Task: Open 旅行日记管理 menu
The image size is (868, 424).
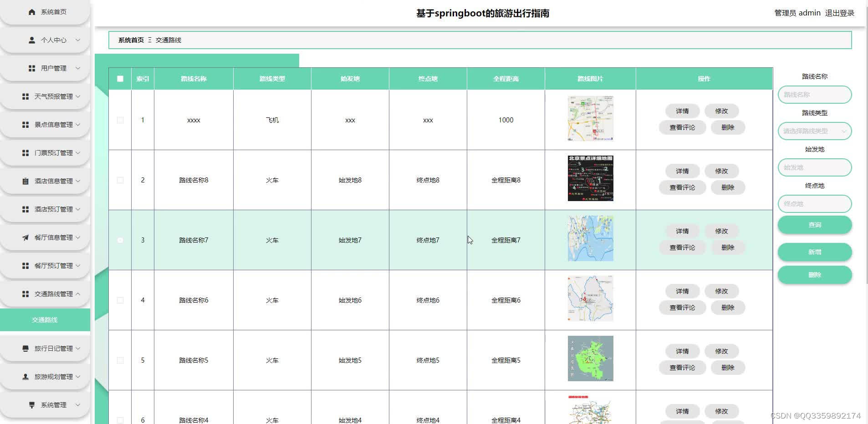Action: coord(45,348)
